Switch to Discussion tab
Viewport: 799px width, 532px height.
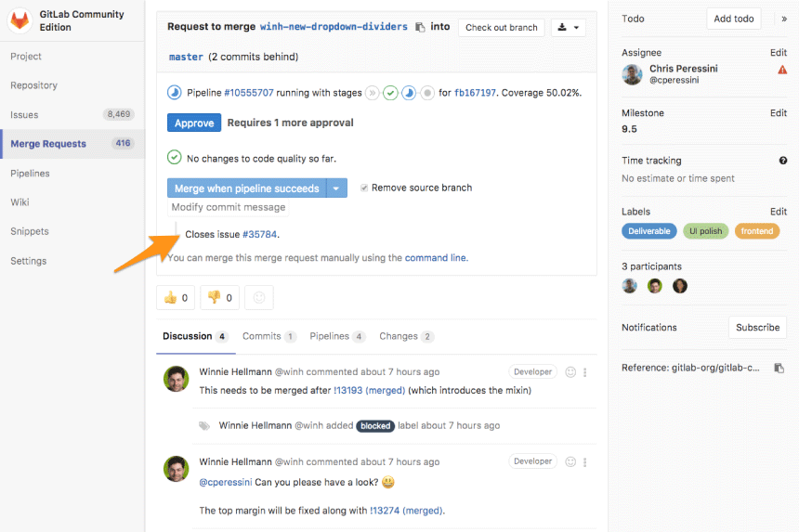click(x=196, y=336)
